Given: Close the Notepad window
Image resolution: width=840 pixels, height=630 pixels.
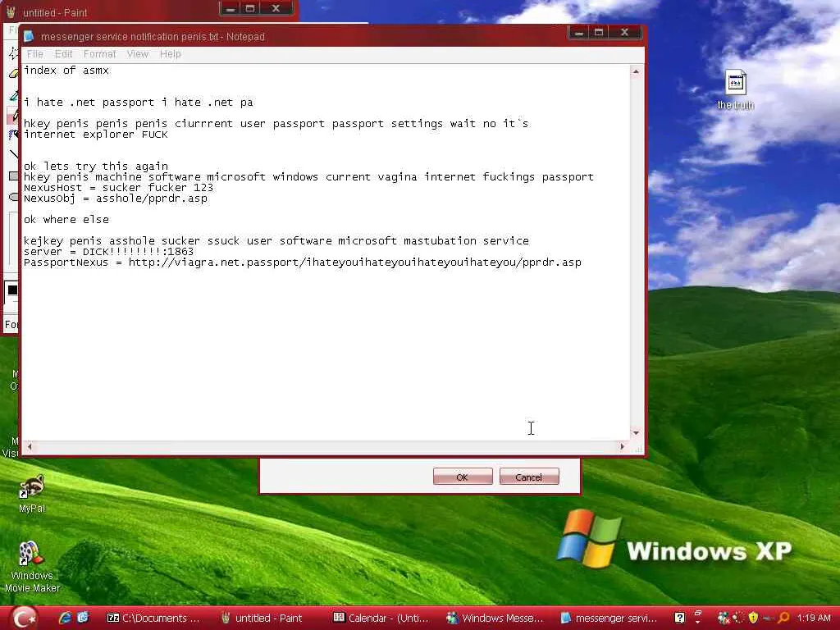Looking at the screenshot, I should click(624, 33).
